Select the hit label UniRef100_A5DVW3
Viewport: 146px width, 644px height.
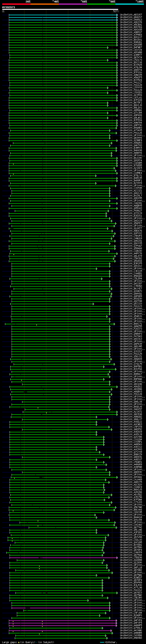pyautogui.click(x=131, y=638)
